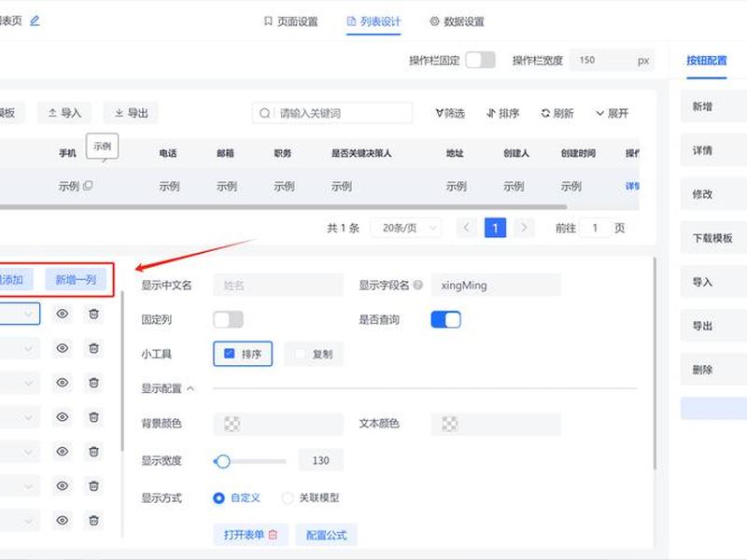Open the 按钮配置 side tab
Image resolution: width=747 pixels, height=560 pixels.
tap(707, 61)
